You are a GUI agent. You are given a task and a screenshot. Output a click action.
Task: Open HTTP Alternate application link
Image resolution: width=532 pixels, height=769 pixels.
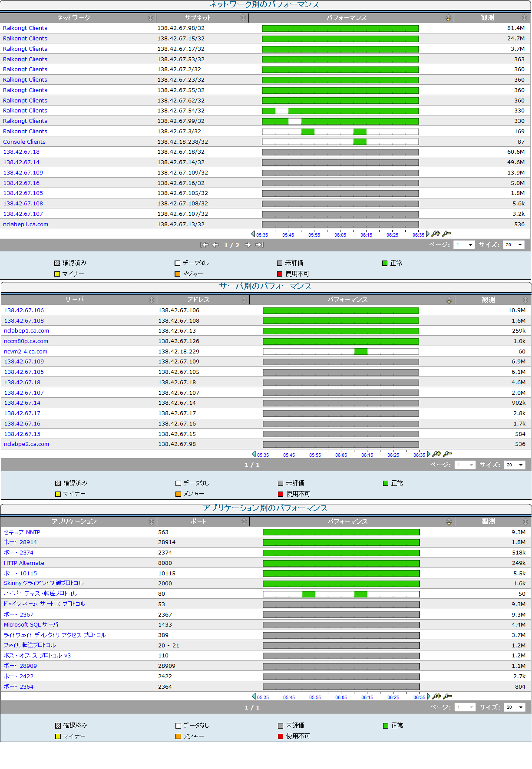click(x=24, y=563)
